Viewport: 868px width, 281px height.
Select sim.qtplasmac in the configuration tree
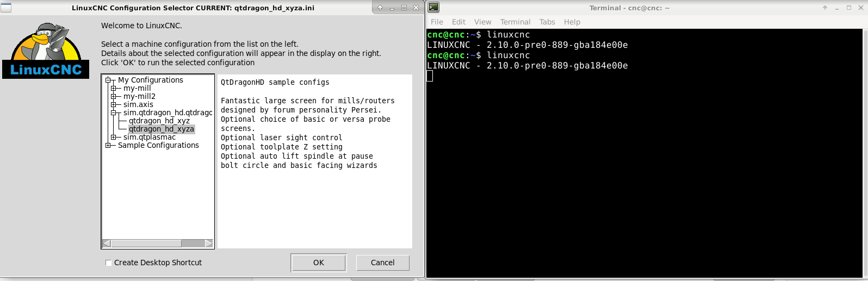coord(150,137)
